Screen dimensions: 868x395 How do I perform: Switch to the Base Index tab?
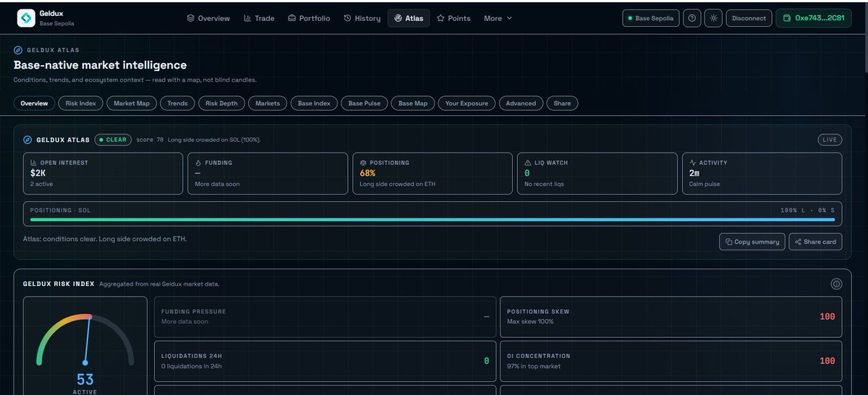click(x=314, y=103)
